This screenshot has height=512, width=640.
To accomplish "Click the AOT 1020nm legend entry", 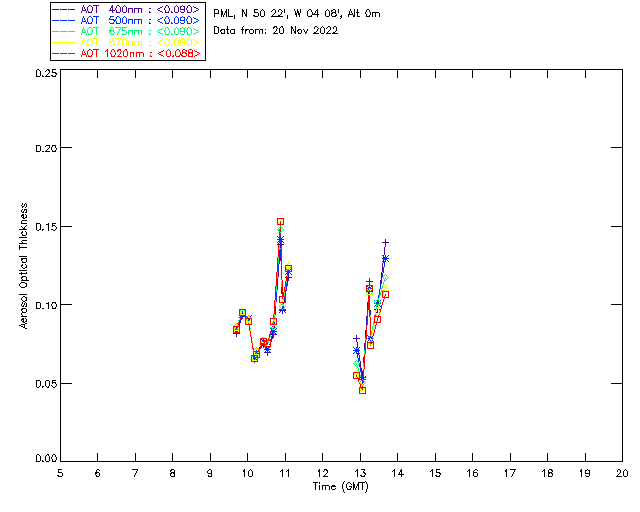I will coord(126,53).
